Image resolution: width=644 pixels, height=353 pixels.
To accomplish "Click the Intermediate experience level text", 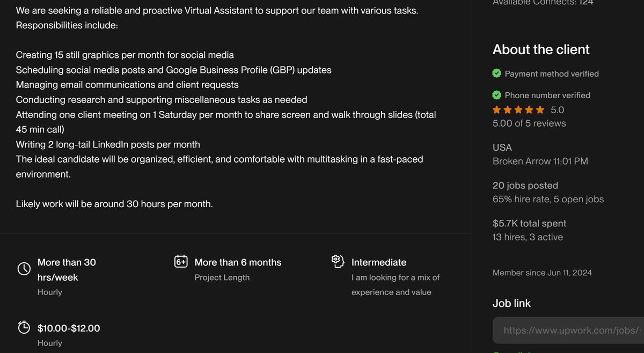I will click(379, 262).
